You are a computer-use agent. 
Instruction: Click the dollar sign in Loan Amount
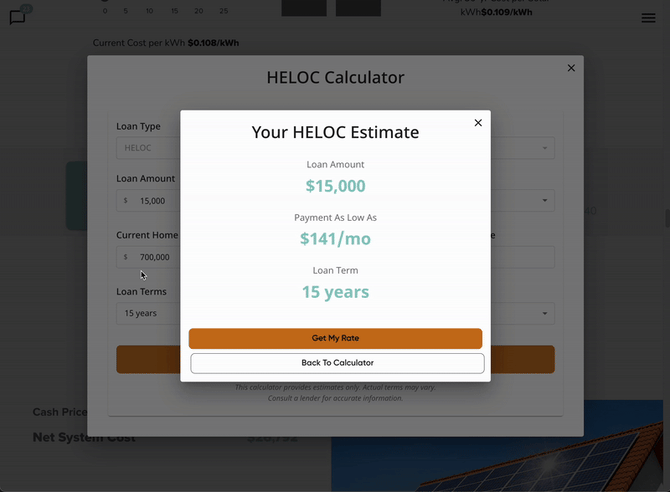[126, 201]
